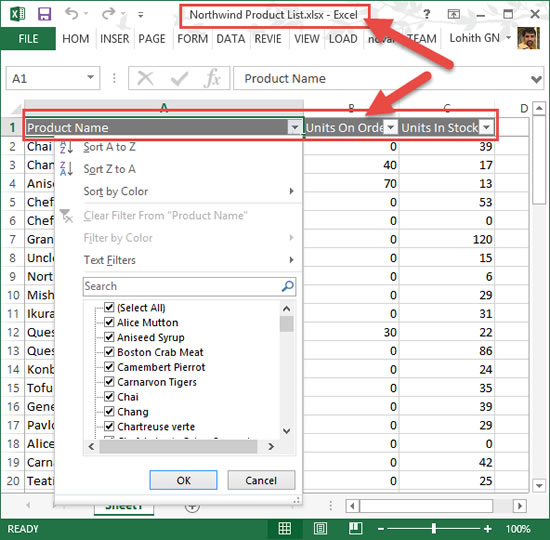Click the Insert Function fx icon
This screenshot has width=550, height=540.
pyautogui.click(x=213, y=78)
